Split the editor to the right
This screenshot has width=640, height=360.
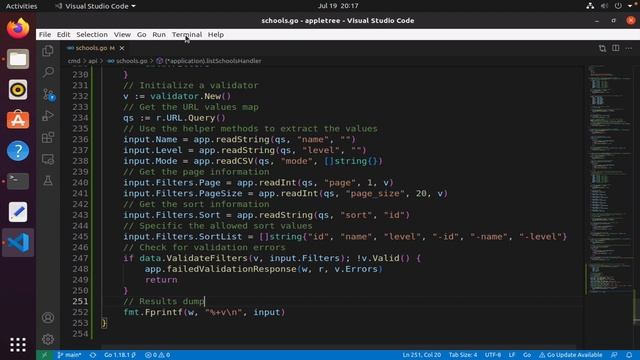(616, 48)
